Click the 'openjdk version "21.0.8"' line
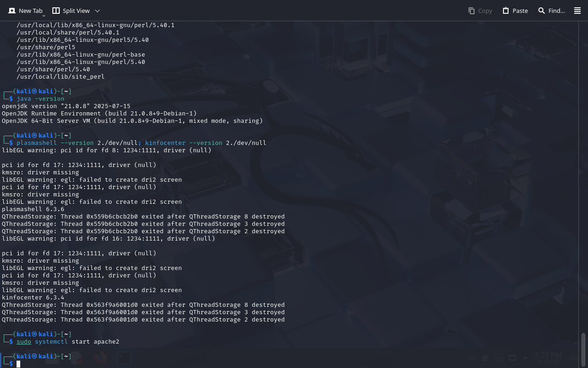Viewport: 588px width, 368px height. pos(66,106)
